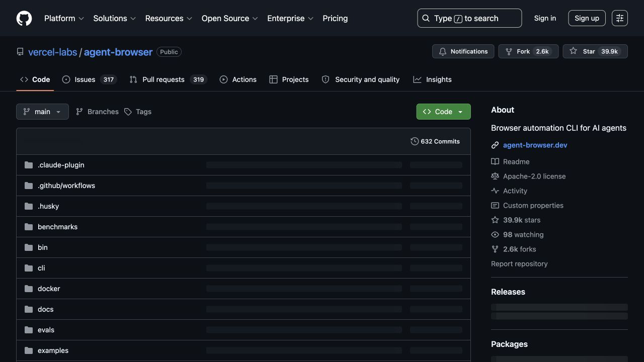Image resolution: width=644 pixels, height=362 pixels.
Task: Go to the GitHub homepage via the logo
Action: (x=24, y=18)
